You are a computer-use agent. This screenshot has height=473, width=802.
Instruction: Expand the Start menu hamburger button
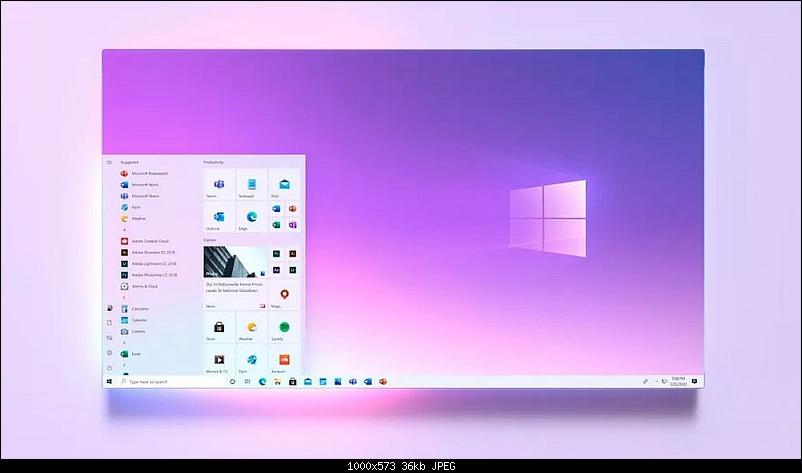coord(109,163)
